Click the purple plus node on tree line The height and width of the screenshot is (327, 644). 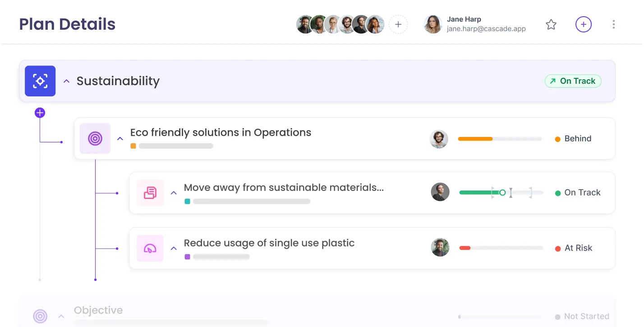coord(40,113)
